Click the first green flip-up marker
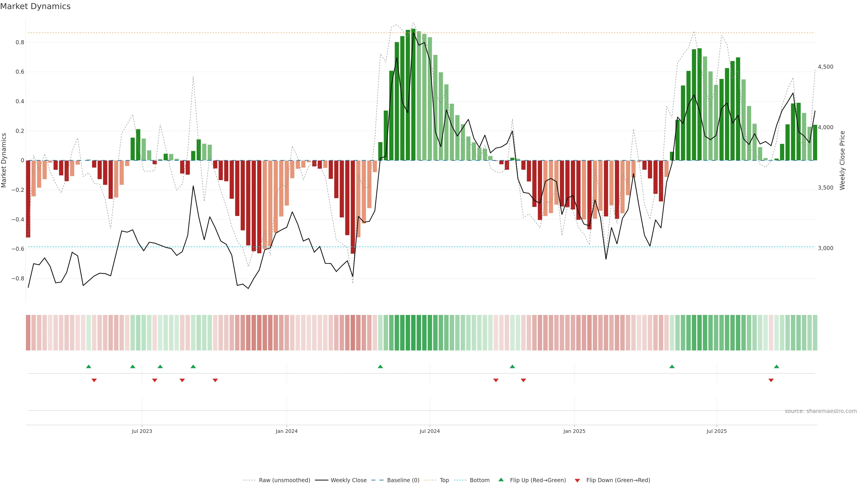This screenshot has width=868, height=488. point(89,366)
